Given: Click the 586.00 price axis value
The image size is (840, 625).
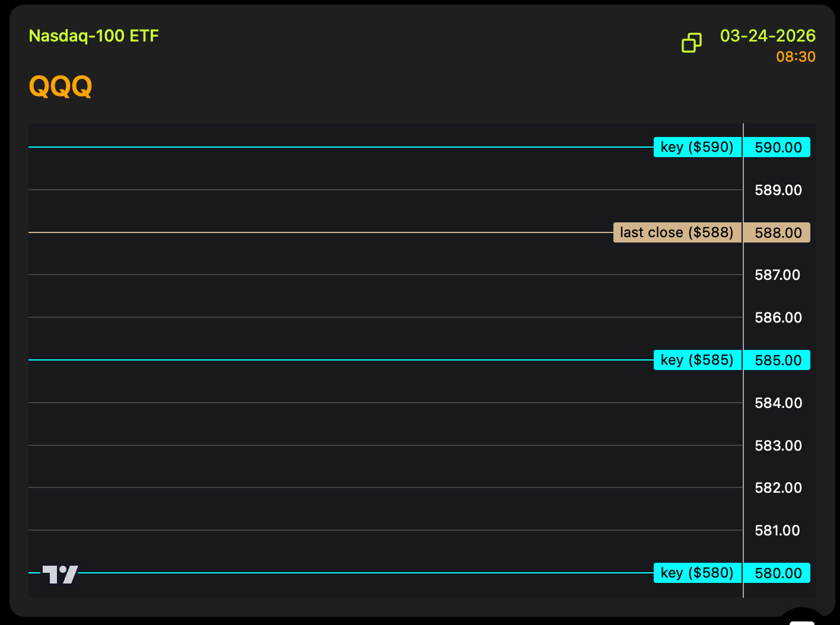Looking at the screenshot, I should (778, 318).
